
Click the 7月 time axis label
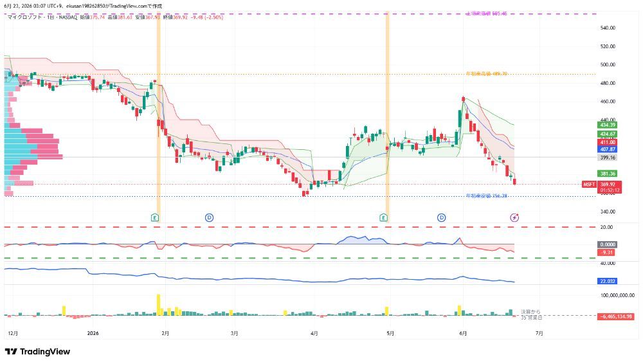click(x=539, y=334)
